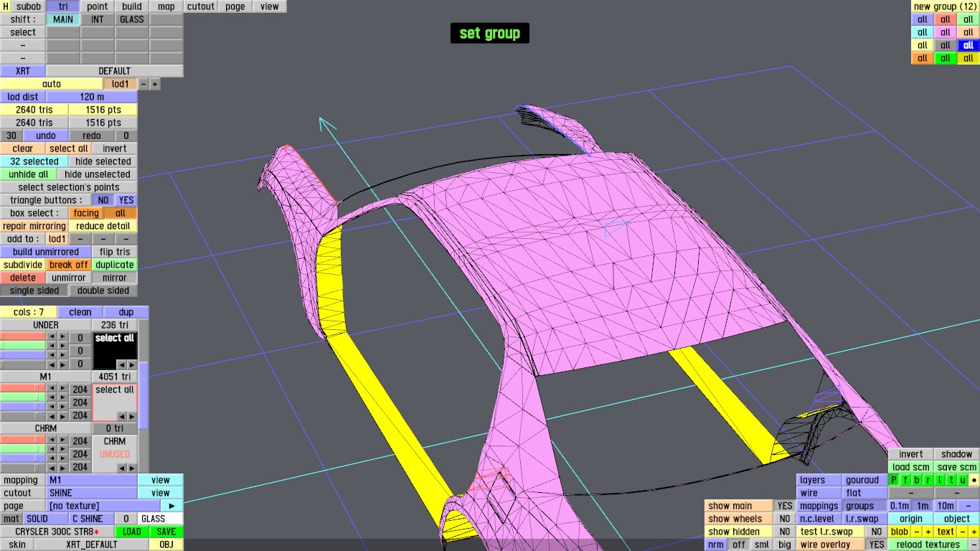Click the M1 green colour slider

click(23, 397)
